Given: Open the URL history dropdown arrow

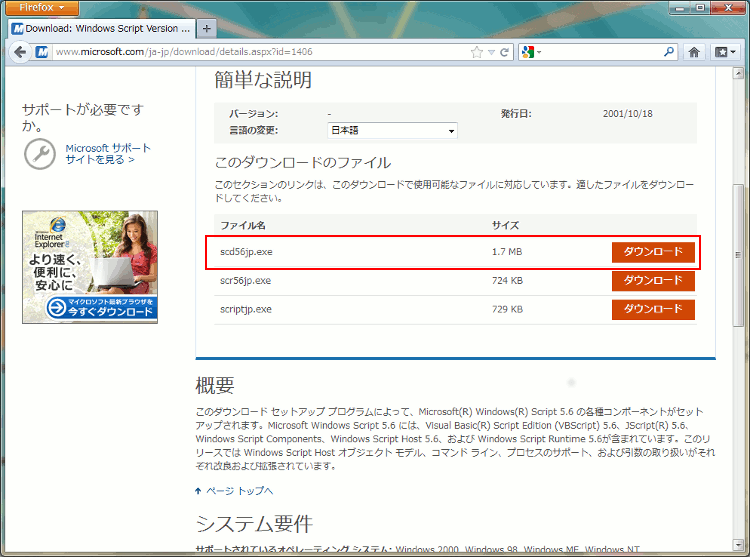Looking at the screenshot, I should pyautogui.click(x=491, y=52).
